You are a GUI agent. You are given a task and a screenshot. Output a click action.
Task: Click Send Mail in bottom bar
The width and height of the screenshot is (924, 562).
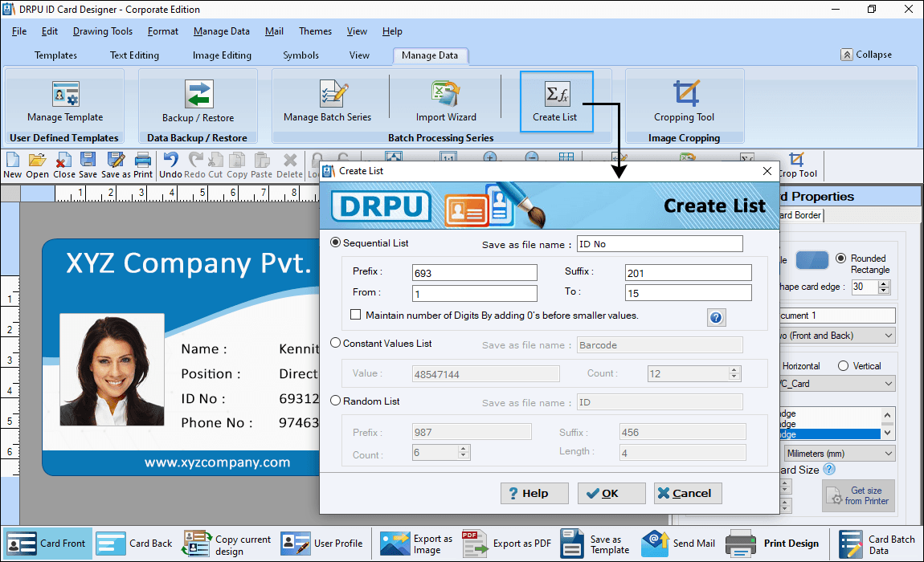[x=677, y=544]
